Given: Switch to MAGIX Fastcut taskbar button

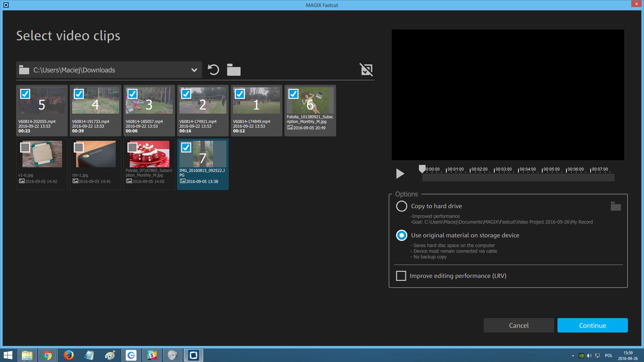Looking at the screenshot, I should coord(193,355).
